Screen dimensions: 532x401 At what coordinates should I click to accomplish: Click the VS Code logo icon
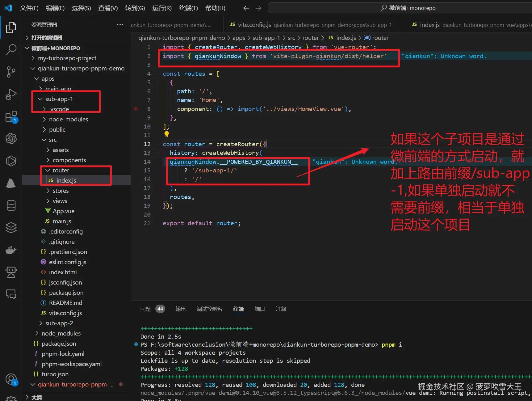[x=8, y=8]
